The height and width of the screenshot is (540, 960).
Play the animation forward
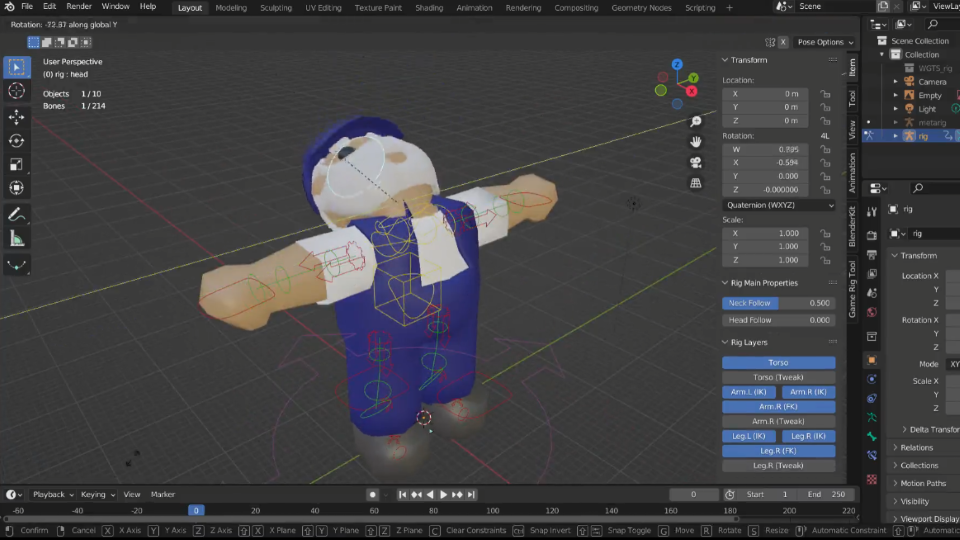443,495
